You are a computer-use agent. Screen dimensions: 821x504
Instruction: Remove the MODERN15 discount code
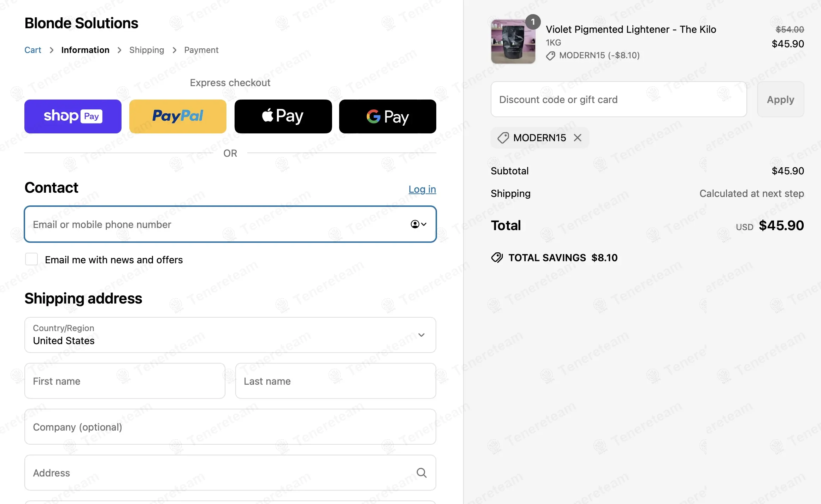(x=578, y=138)
